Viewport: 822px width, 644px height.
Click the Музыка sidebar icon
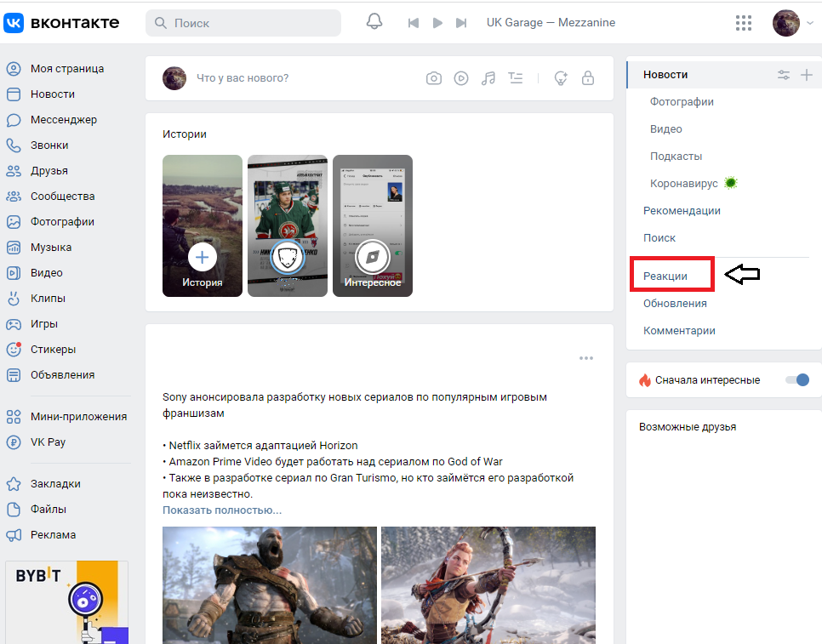point(14,248)
